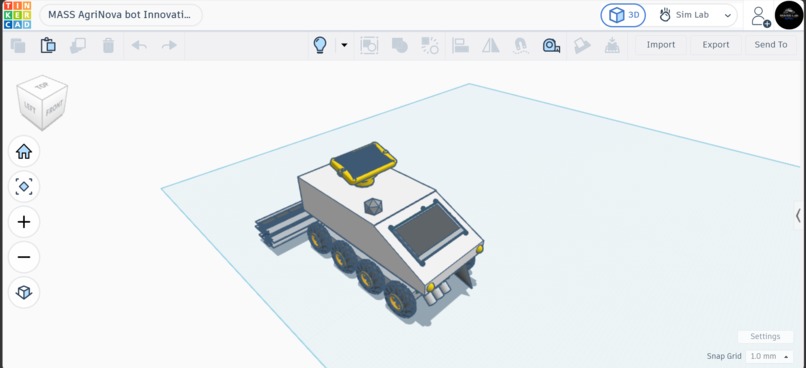Click the Fit all in view icon
This screenshot has width=806, height=368.
coord(24,187)
